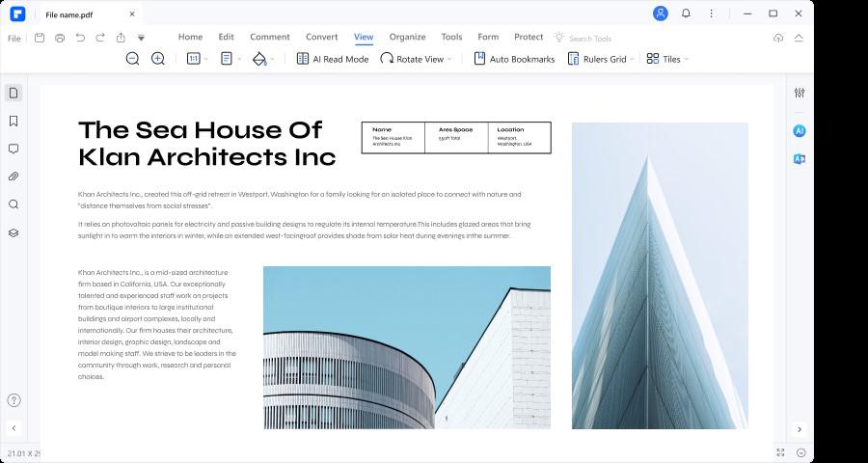Switch to the Comment tab
The image size is (868, 463).
click(270, 37)
